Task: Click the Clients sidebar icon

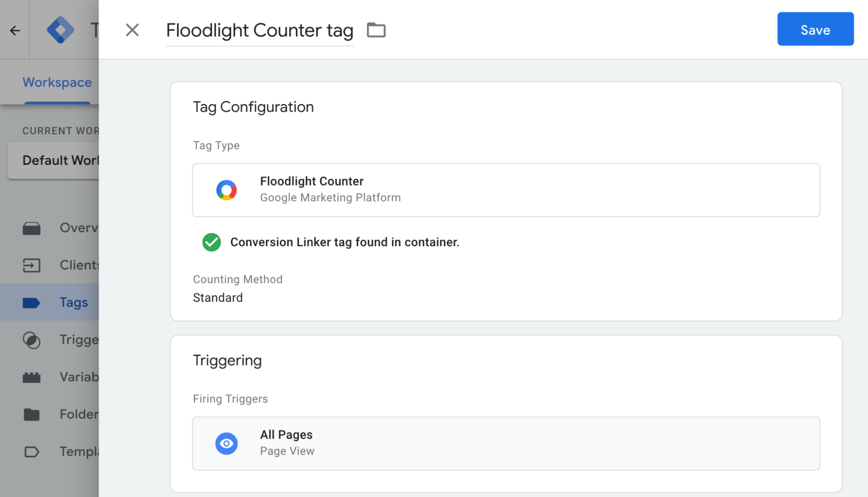Action: (32, 265)
